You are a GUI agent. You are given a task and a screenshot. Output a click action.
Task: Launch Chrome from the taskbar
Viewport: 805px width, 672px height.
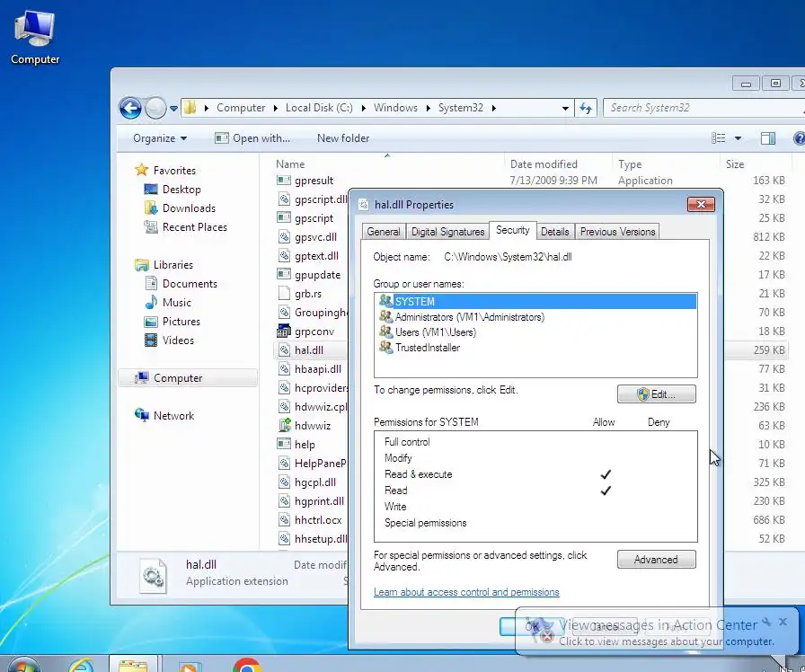tap(247, 666)
